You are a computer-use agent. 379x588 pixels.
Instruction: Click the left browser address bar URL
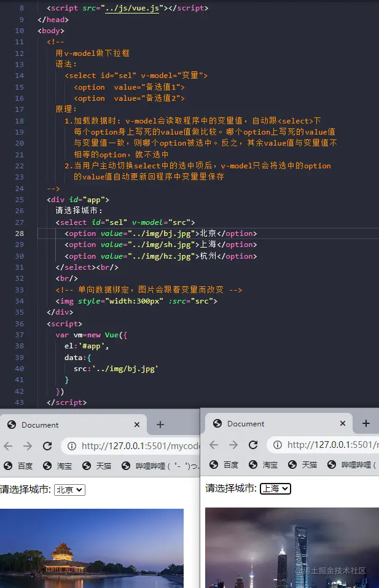coord(140,446)
